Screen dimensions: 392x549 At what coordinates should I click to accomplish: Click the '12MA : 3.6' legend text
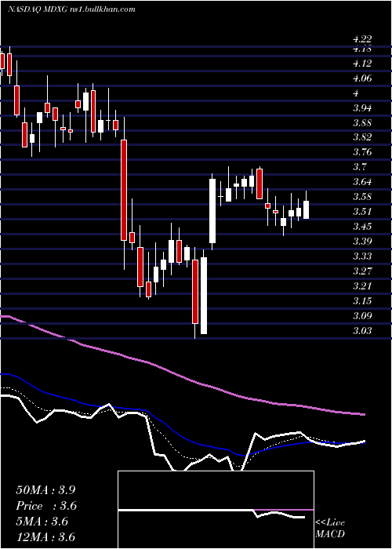[x=45, y=537]
